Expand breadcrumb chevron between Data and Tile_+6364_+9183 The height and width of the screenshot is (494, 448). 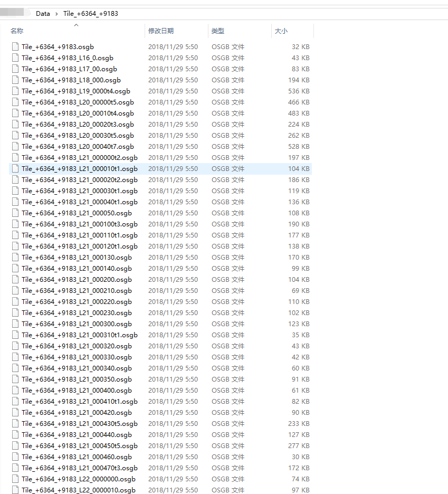(x=56, y=14)
